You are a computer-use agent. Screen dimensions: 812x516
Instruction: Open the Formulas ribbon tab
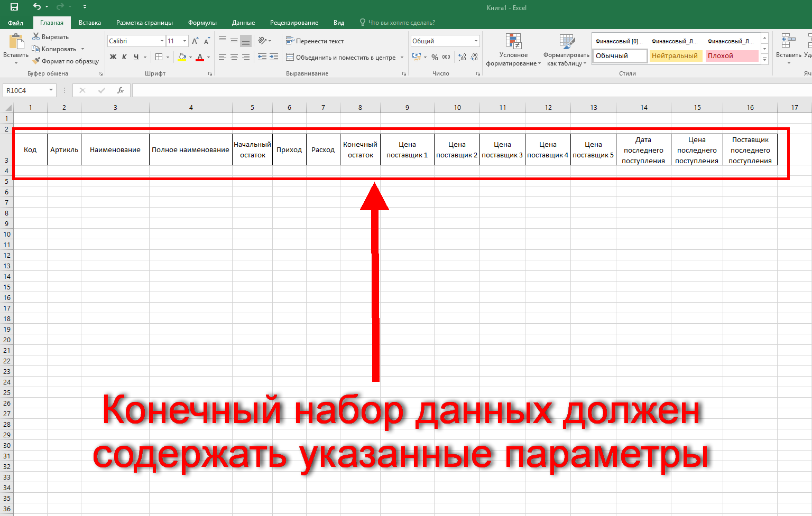coord(202,23)
